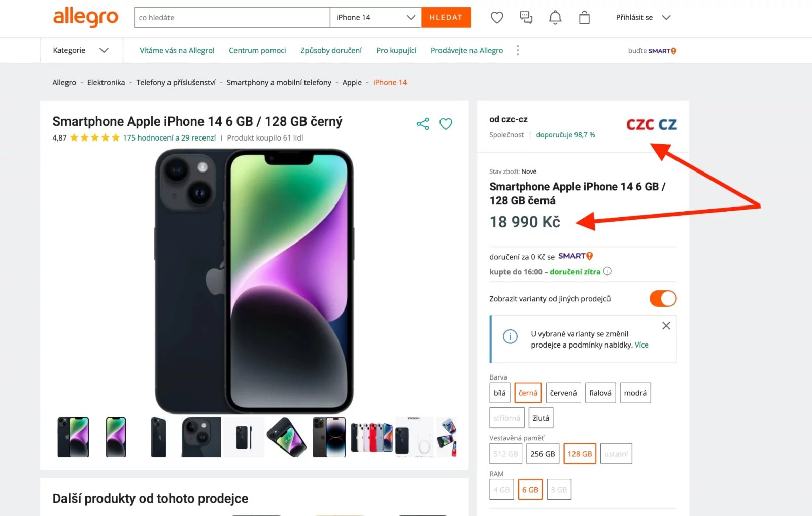Click the info icon next to doručení zítra
Image resolution: width=812 pixels, height=516 pixels.
pos(607,271)
